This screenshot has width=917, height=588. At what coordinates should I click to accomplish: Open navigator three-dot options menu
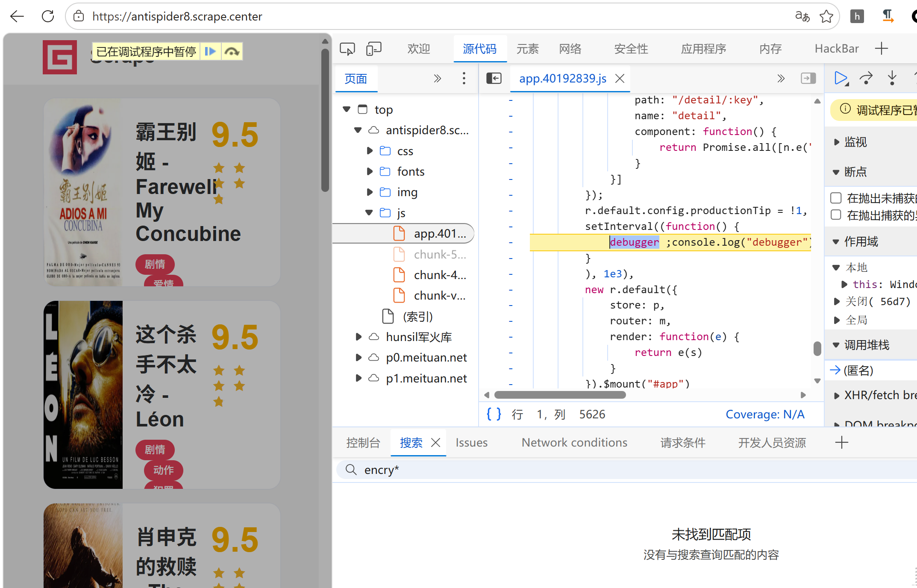pyautogui.click(x=464, y=78)
